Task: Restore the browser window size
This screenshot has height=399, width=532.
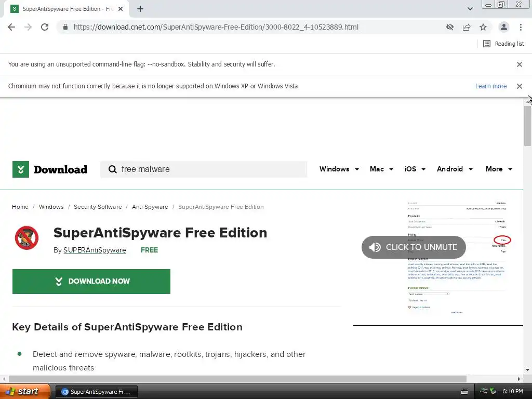Action: pyautogui.click(x=501, y=5)
